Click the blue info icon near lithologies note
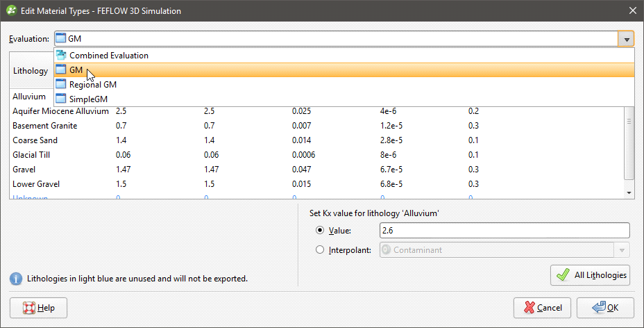The image size is (644, 328). click(x=15, y=279)
